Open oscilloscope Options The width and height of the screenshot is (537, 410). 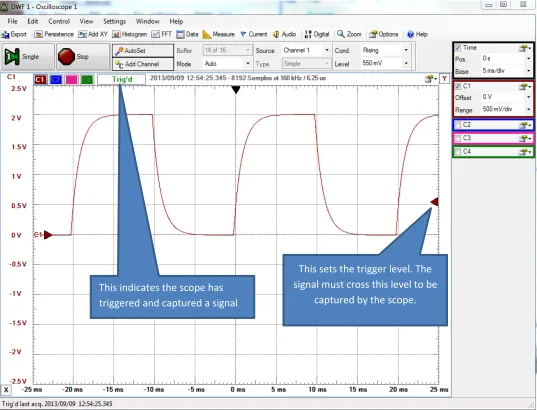point(384,34)
